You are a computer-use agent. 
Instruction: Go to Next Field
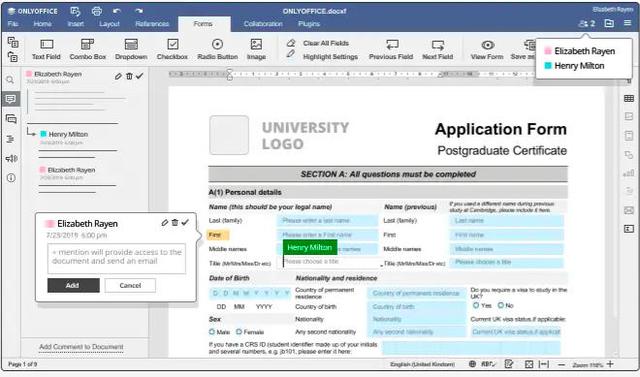438,49
